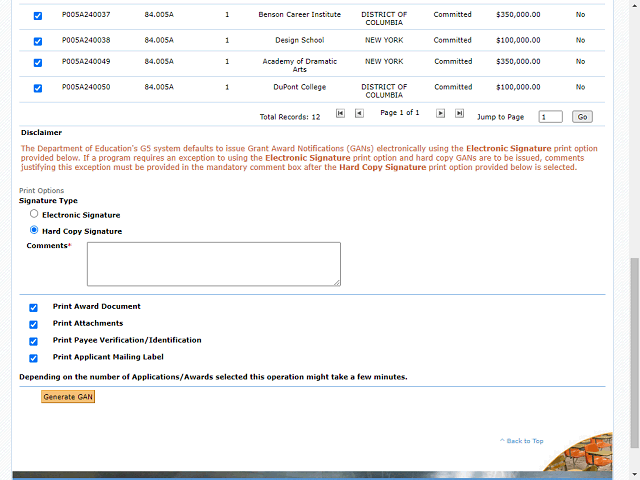Click the DuPont College cell
This screenshot has width=640, height=480.
[300, 87]
